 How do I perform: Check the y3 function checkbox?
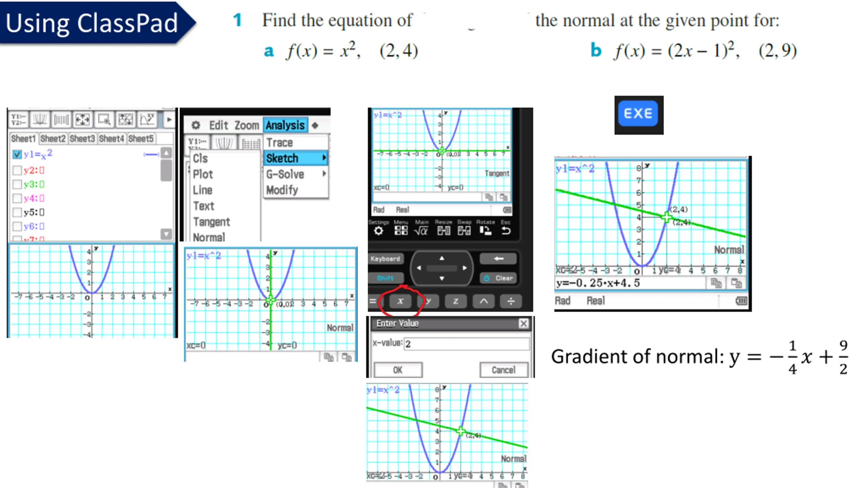pos(17,184)
